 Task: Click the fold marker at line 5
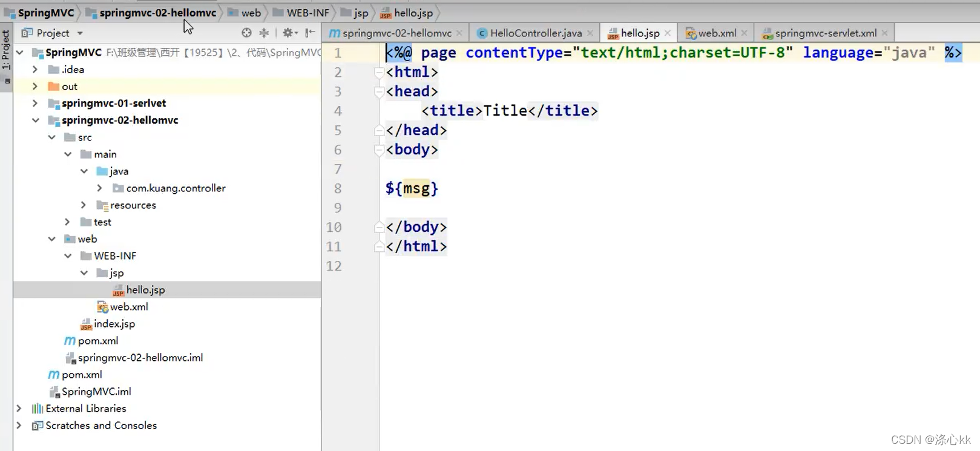379,130
